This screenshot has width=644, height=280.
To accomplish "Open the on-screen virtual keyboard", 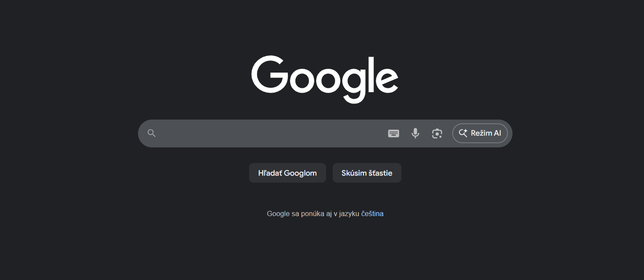I will (393, 133).
